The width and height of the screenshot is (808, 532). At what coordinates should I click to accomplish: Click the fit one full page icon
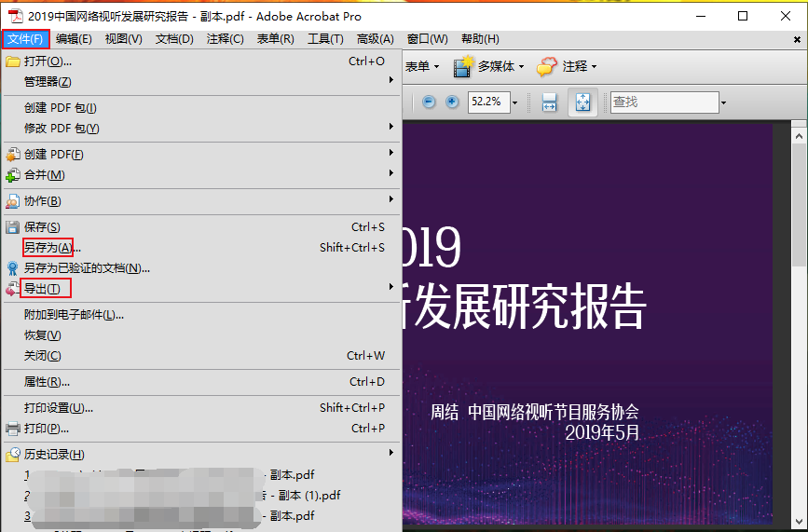[582, 102]
